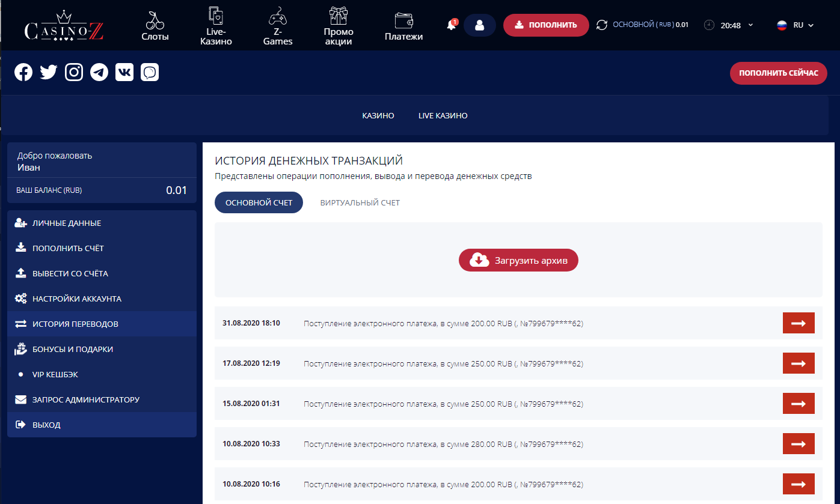This screenshot has height=504, width=840.
Task: Click the cloud download icon on archive button
Action: 479,260
